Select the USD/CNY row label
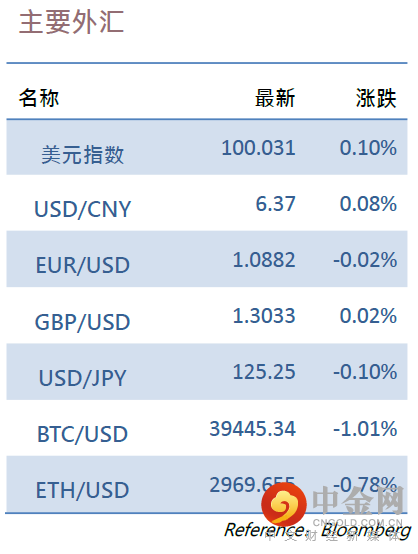This screenshot has width=418, height=554. tap(83, 209)
